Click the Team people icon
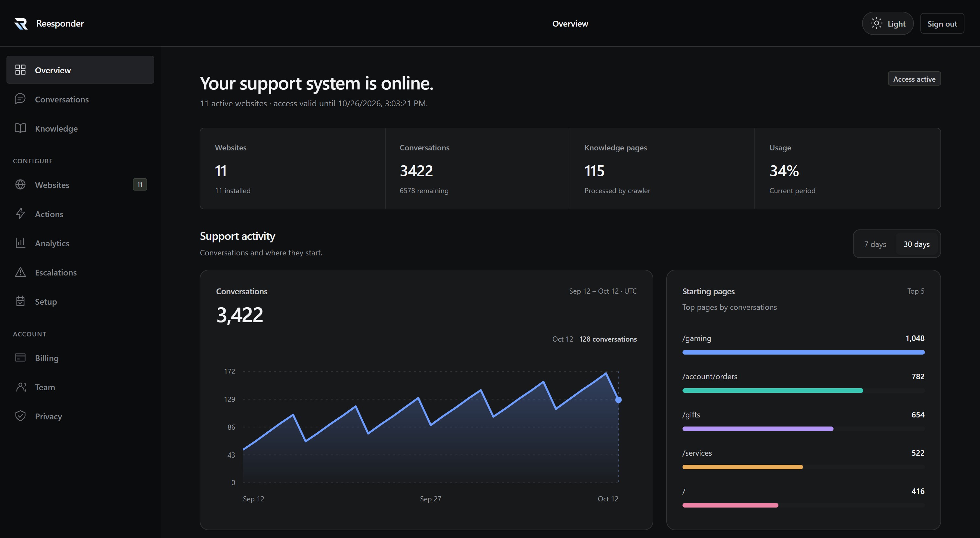980x538 pixels. [21, 387]
